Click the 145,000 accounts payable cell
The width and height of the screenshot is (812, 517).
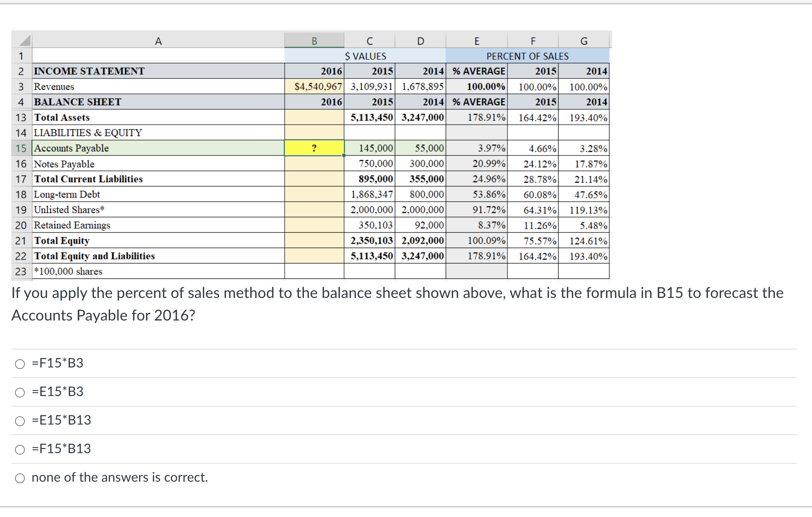tap(370, 148)
